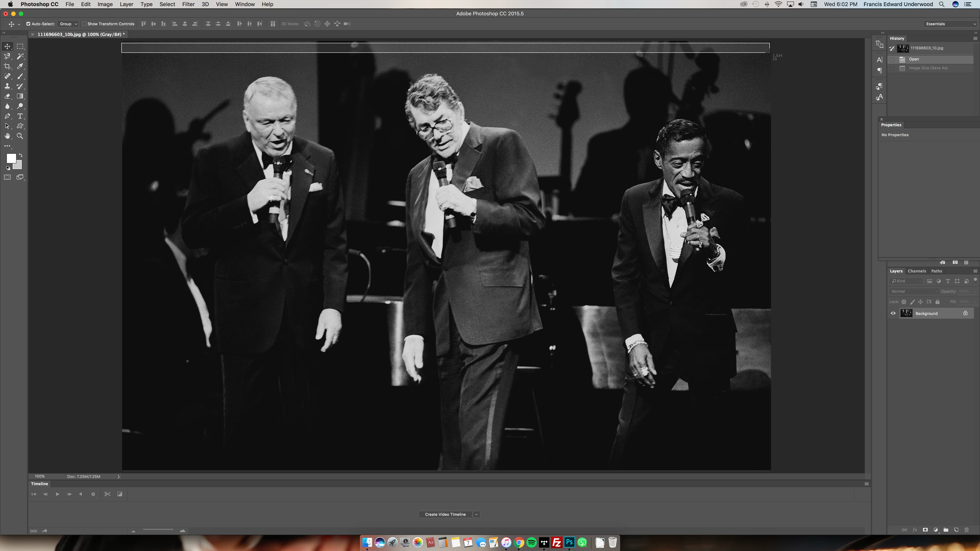
Task: Open the Auto-Select Group dropdown
Action: click(x=68, y=24)
